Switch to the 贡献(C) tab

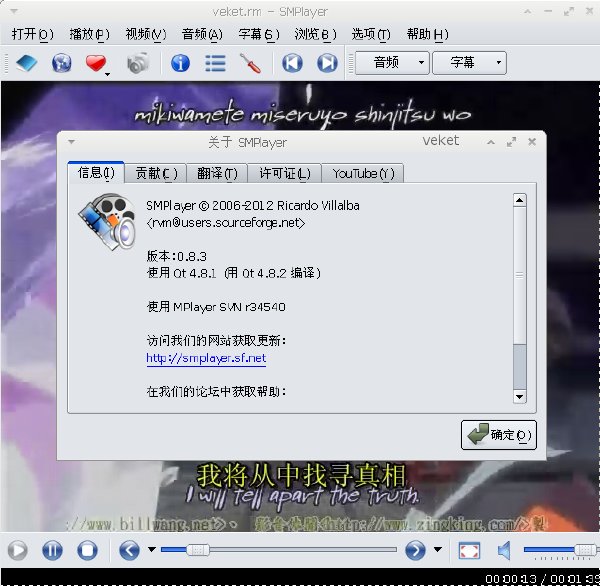coord(156,173)
